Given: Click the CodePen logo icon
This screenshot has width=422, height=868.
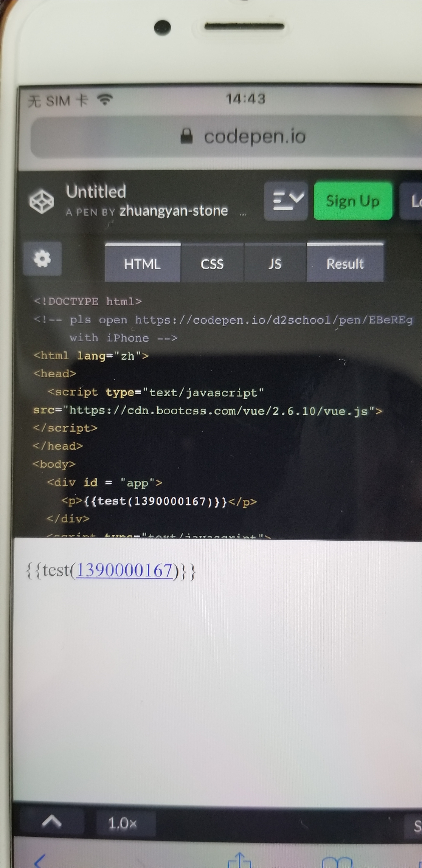Looking at the screenshot, I should tap(42, 201).
